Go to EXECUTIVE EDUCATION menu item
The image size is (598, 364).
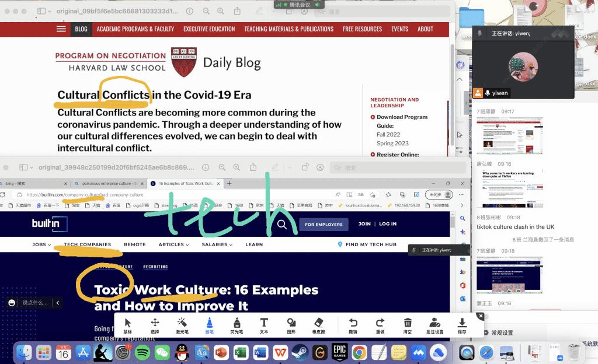[x=209, y=29]
